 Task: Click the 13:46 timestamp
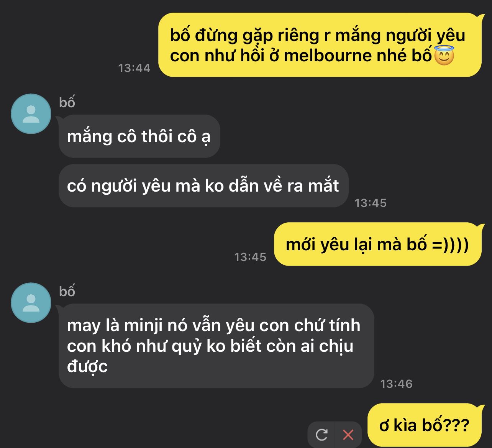(396, 384)
